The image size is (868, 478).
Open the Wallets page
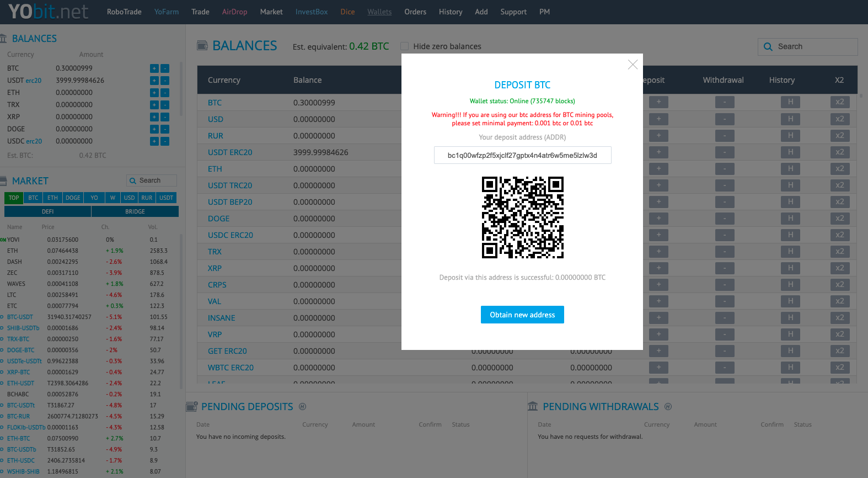tap(379, 12)
